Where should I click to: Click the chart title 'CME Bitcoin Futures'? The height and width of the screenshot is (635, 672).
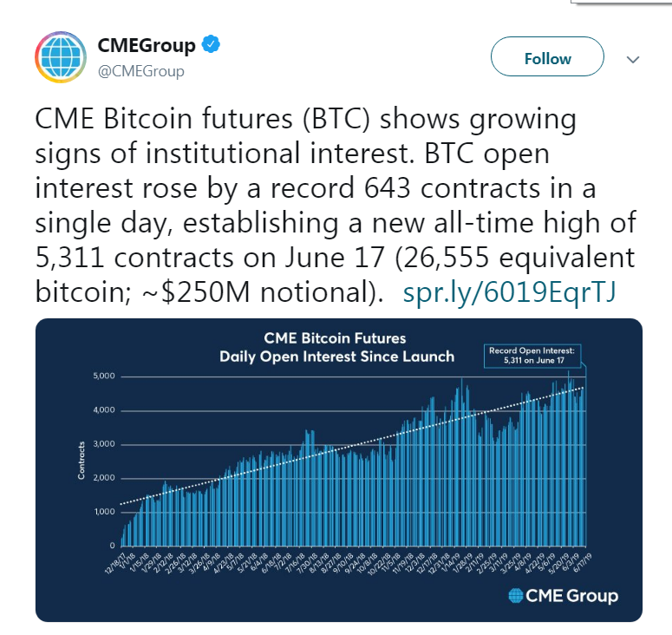tap(335, 338)
